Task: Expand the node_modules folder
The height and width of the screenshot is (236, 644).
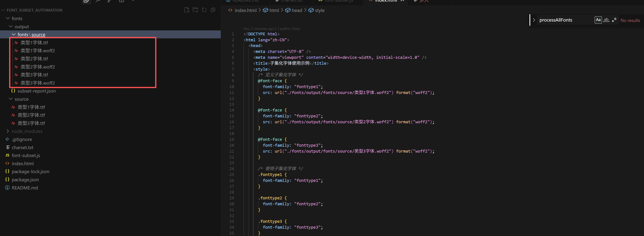Action: tap(27, 131)
